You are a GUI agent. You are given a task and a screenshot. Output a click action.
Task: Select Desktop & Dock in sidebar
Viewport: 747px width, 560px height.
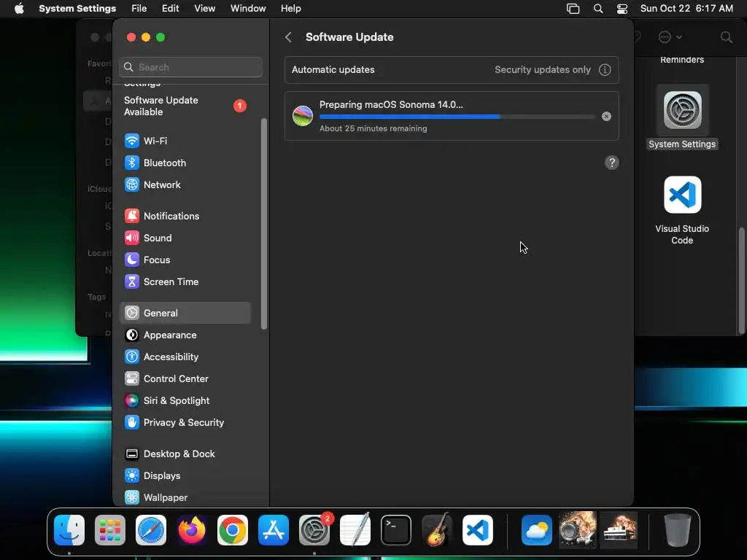[185, 454]
